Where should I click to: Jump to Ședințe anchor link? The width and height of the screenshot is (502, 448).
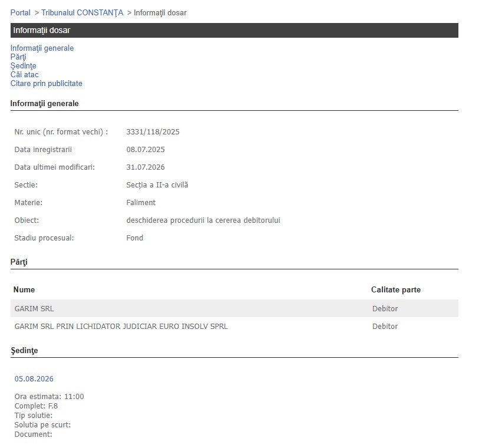24,65
